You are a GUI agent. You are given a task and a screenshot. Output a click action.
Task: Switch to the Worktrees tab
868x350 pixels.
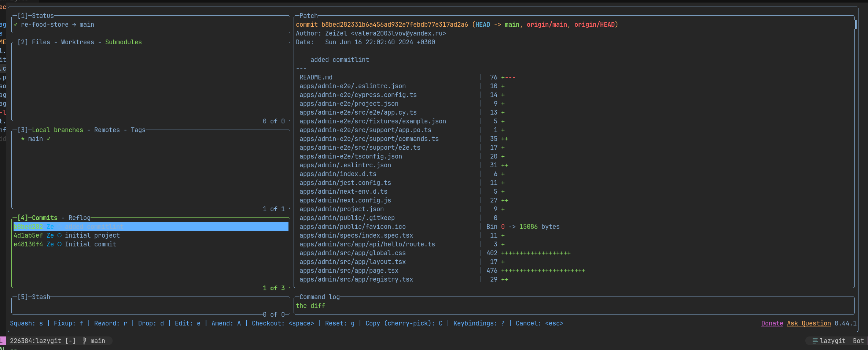(78, 42)
